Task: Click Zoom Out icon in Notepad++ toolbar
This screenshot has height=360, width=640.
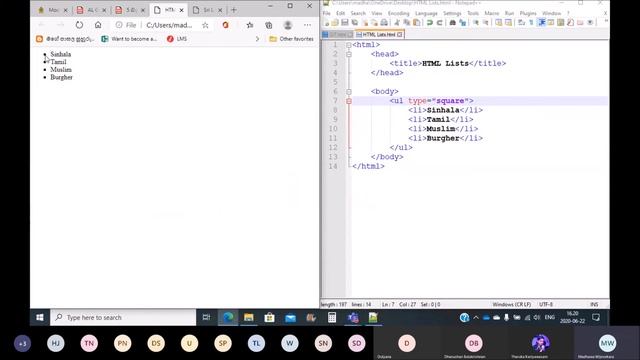Action: click(486, 23)
